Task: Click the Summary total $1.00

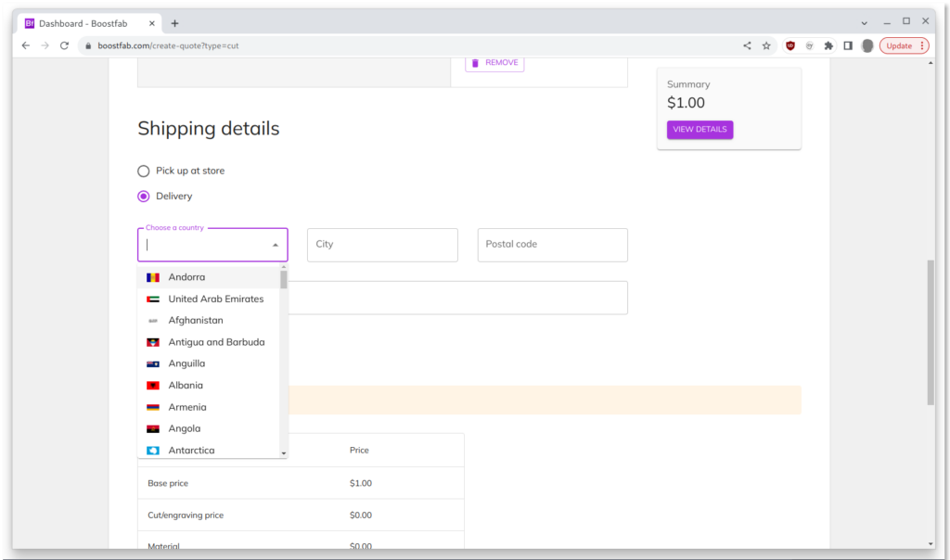Action: coord(686,103)
